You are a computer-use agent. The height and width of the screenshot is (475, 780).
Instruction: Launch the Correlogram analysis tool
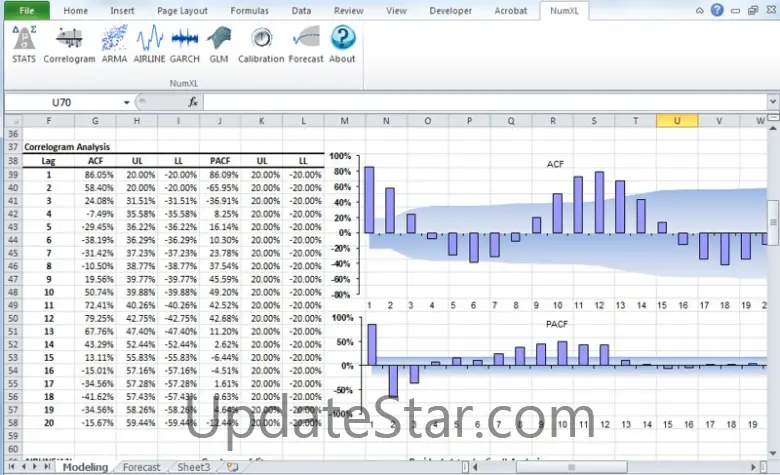click(69, 44)
